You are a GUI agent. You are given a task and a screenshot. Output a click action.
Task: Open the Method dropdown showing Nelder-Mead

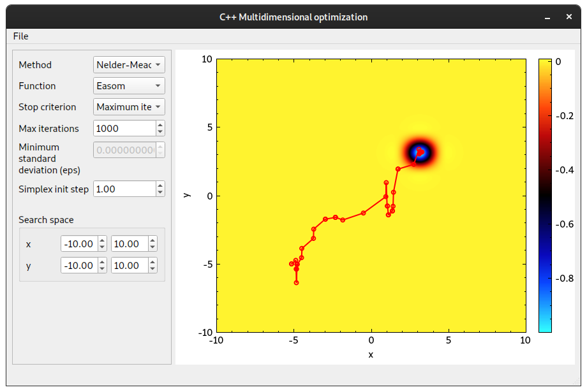(x=129, y=65)
